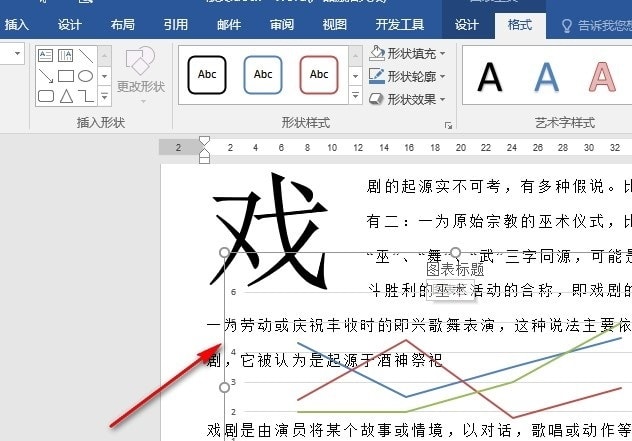
Task: Open the Mailings tab
Action: 229,25
